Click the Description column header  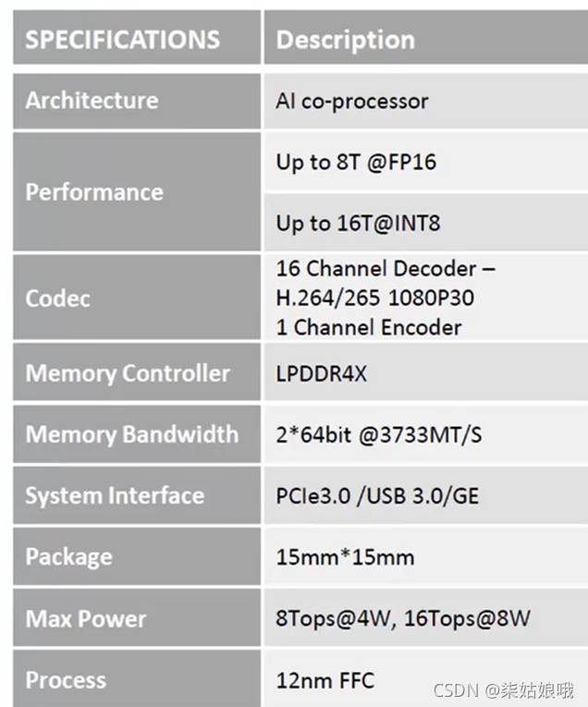345,40
